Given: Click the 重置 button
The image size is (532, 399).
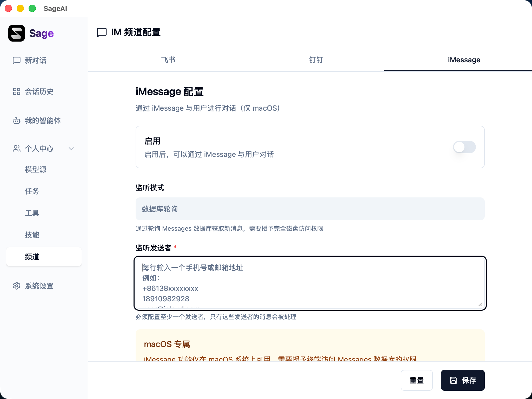Looking at the screenshot, I should coord(417,380).
